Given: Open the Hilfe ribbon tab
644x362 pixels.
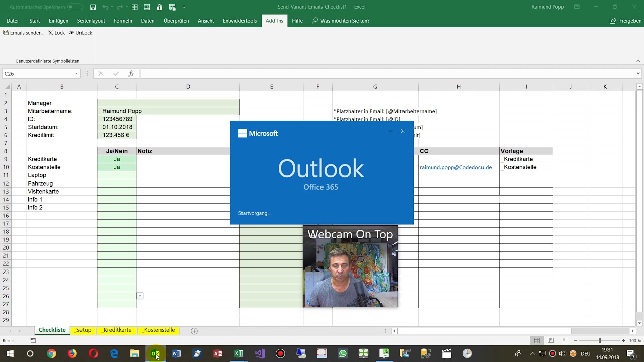Looking at the screenshot, I should pyautogui.click(x=297, y=21).
